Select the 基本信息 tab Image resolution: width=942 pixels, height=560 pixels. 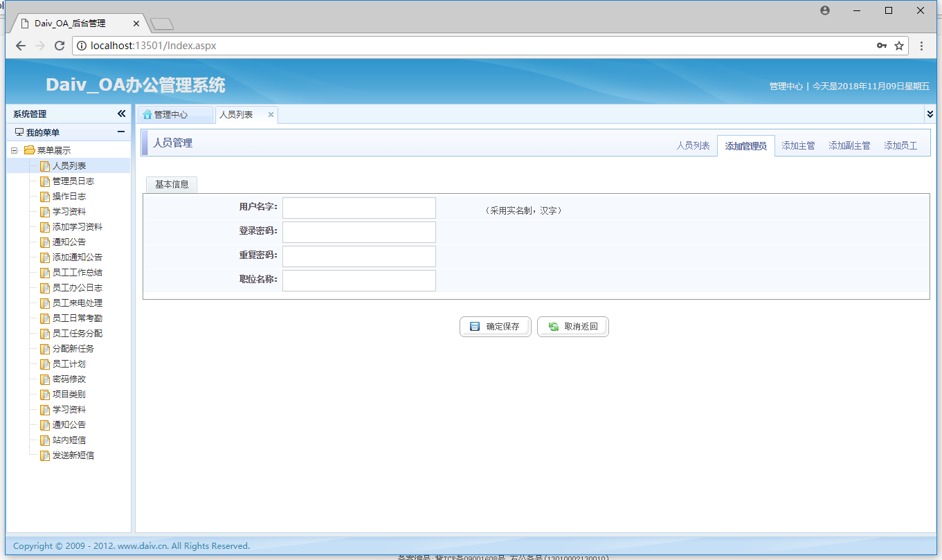(x=172, y=185)
